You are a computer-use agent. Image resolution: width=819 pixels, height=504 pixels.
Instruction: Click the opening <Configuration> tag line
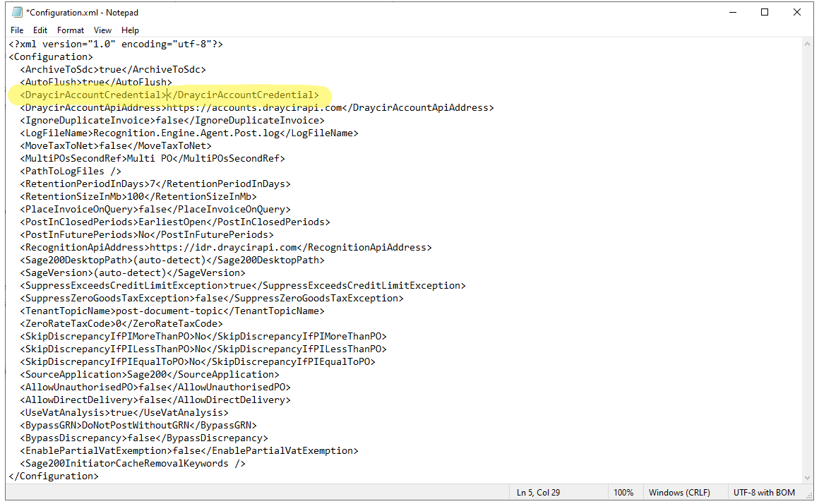pos(51,57)
